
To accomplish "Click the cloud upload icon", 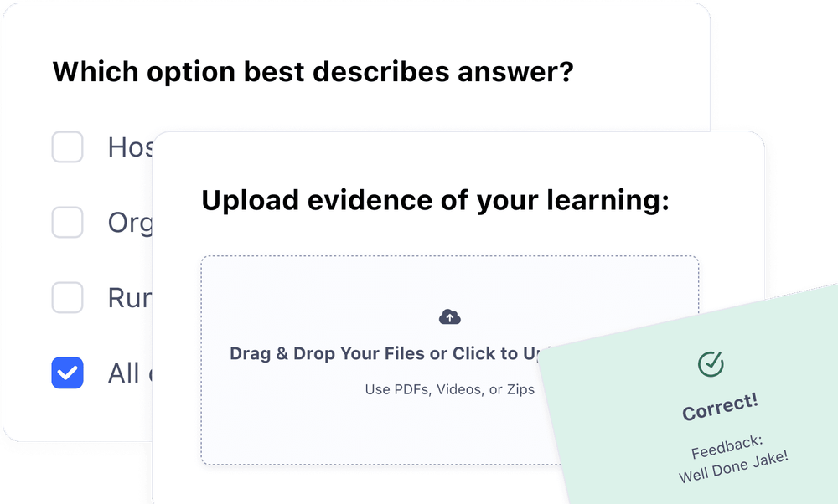I will [x=450, y=316].
